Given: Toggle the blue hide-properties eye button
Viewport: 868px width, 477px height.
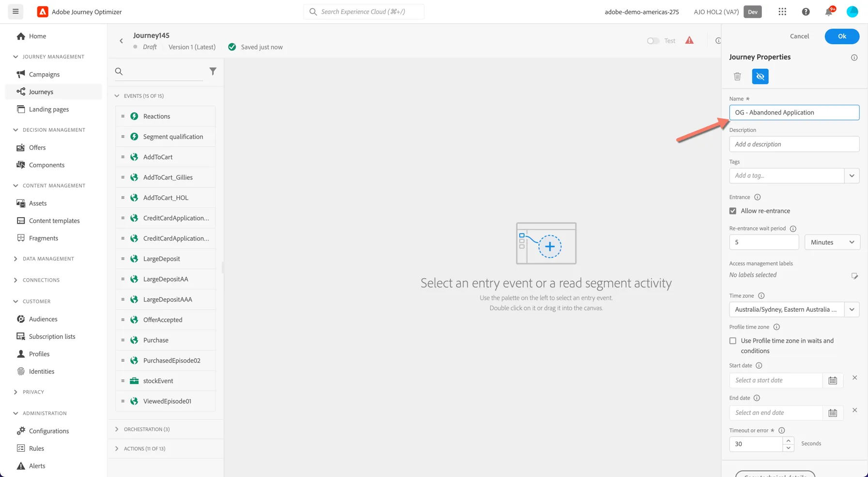Looking at the screenshot, I should coord(760,76).
